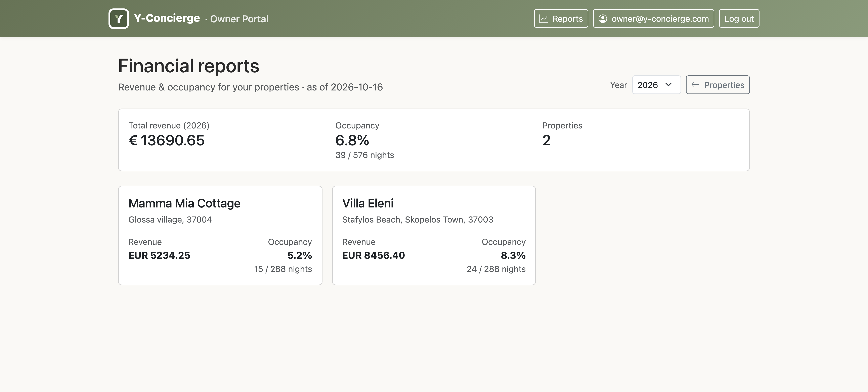Screen dimensions: 868x392
Task: Open the owner@y-concierge.com account button
Action: (x=653, y=18)
